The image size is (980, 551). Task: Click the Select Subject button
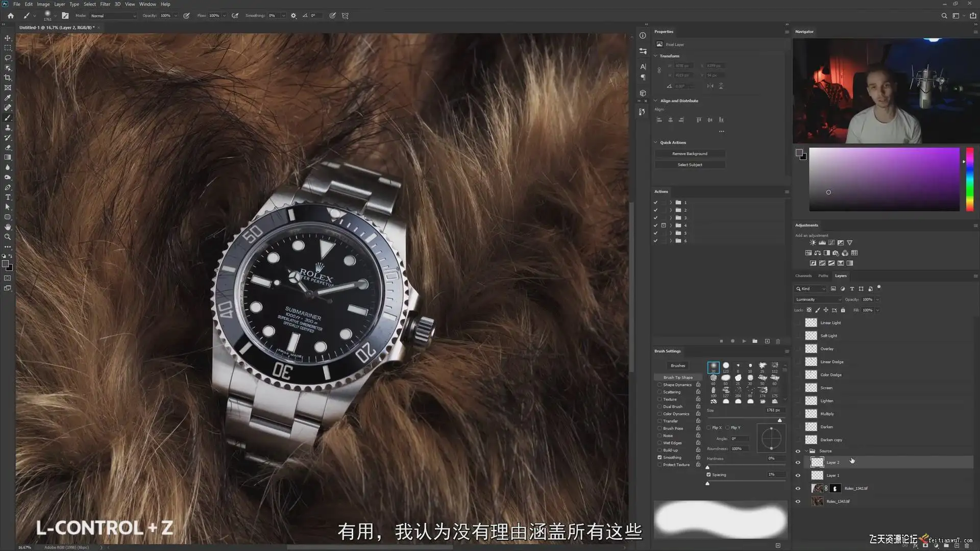click(x=690, y=165)
